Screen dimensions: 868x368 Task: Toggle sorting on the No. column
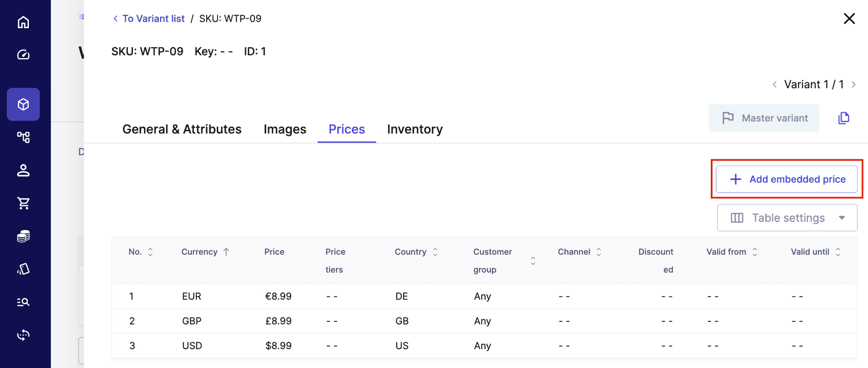[150, 251]
